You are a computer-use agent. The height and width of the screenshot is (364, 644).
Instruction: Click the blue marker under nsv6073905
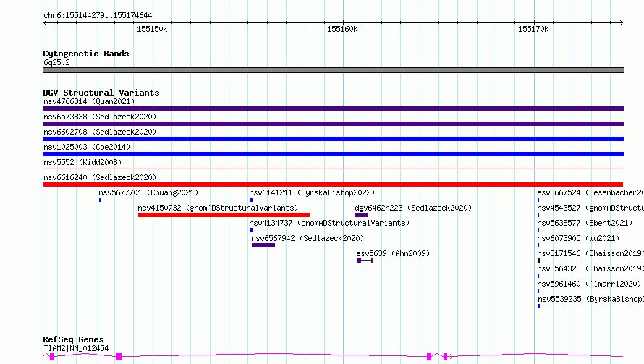(x=538, y=245)
